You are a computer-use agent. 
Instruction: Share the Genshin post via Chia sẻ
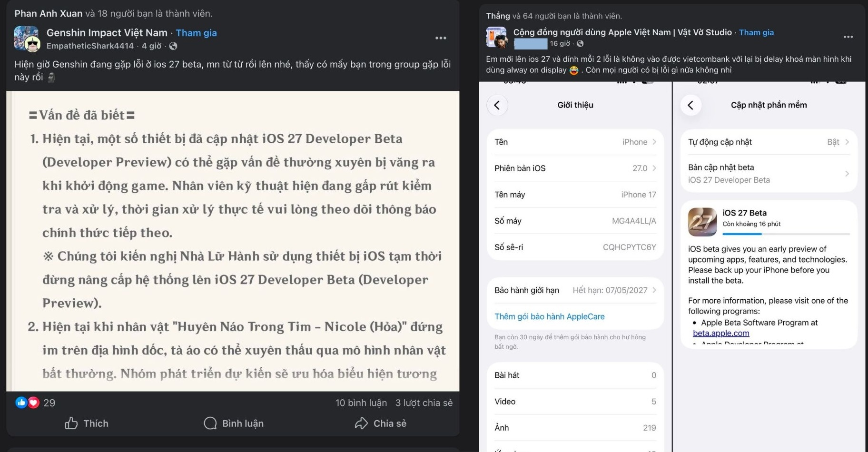tap(381, 423)
